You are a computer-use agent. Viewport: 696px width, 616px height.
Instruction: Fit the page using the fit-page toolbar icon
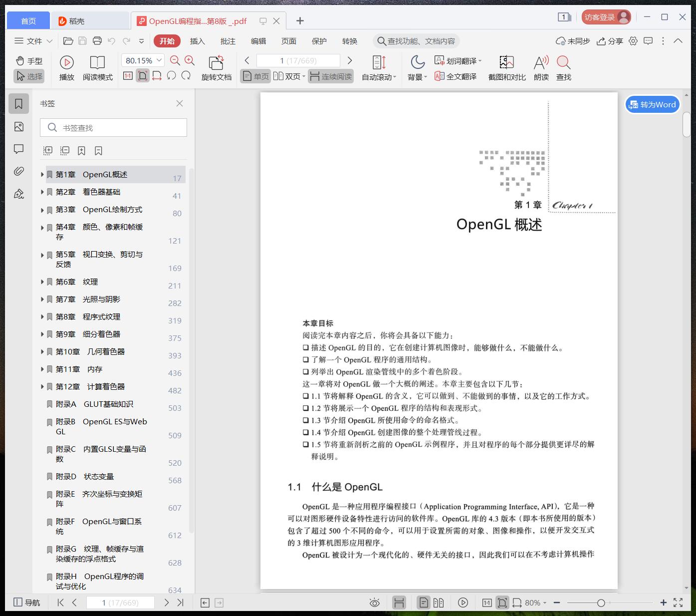(x=143, y=76)
